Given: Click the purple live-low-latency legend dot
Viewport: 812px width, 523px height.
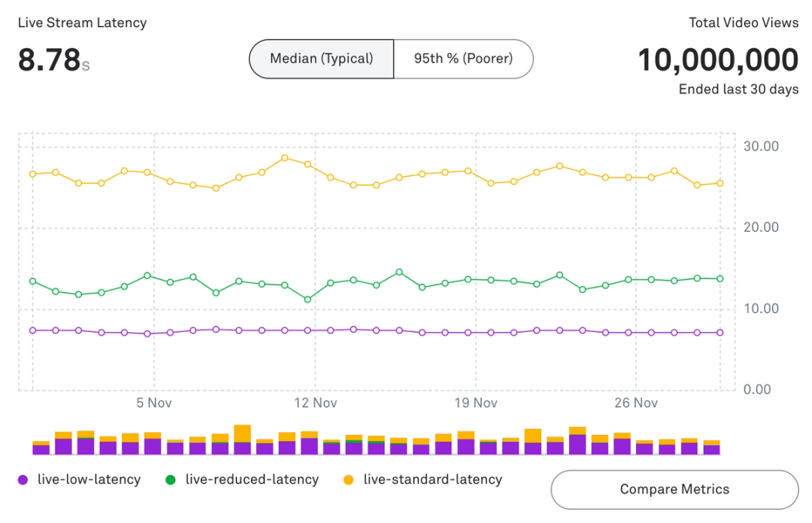Looking at the screenshot, I should (23, 479).
